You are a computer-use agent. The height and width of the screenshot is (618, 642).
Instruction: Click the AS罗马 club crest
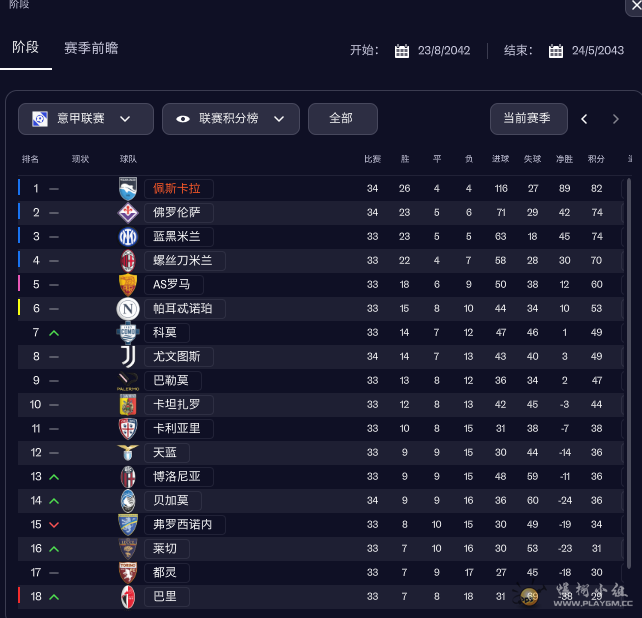(128, 284)
